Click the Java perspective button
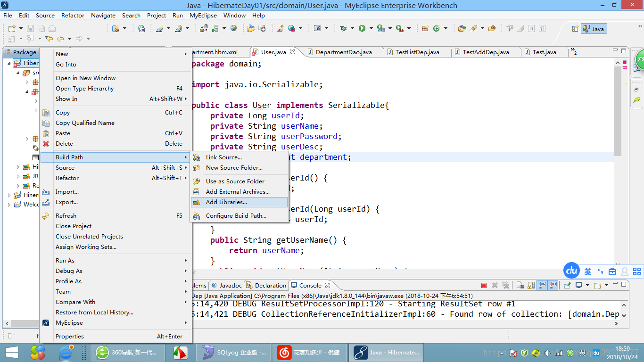644x362 pixels. click(594, 29)
